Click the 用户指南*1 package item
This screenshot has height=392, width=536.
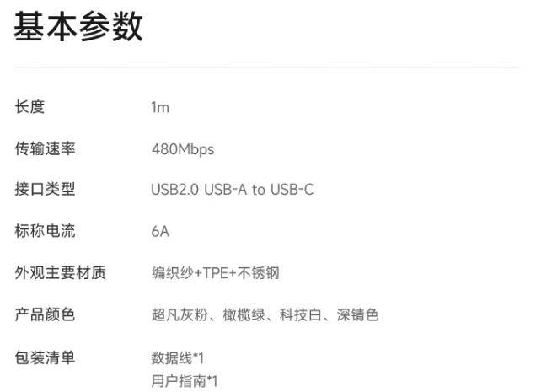pyautogui.click(x=185, y=381)
